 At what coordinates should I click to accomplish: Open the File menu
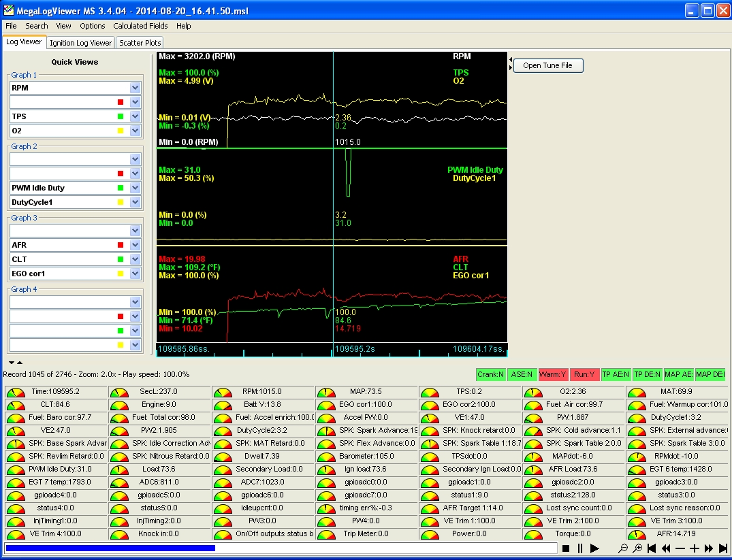pos(11,26)
